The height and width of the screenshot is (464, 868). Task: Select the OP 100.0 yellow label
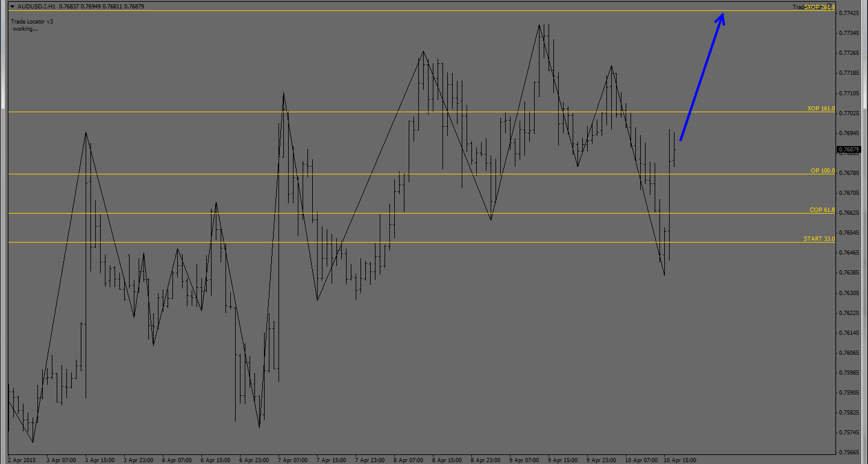coord(822,171)
